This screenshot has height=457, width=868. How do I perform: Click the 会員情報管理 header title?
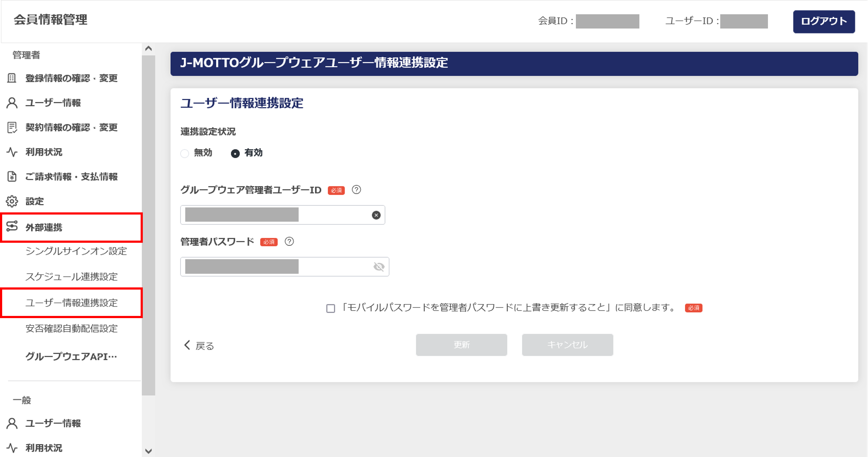coord(50,20)
